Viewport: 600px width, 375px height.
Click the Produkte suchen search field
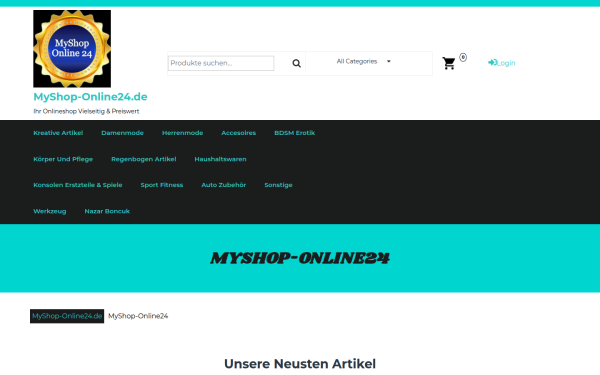(221, 63)
